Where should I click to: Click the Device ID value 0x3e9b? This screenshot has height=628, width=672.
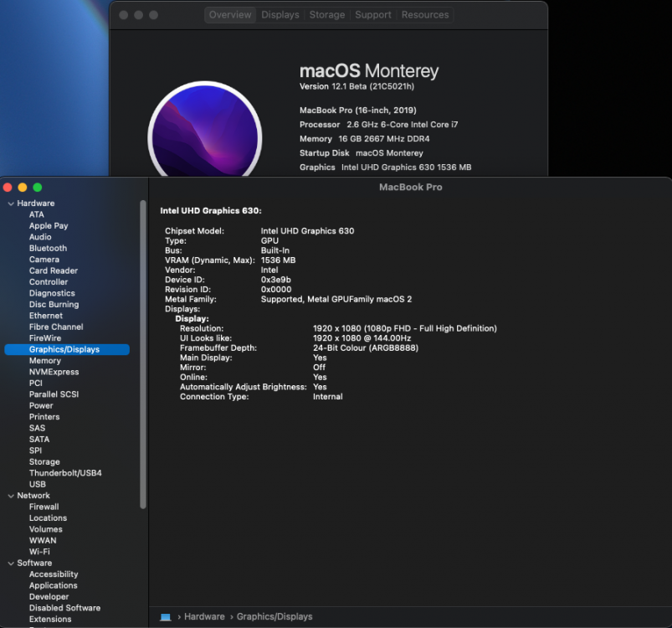[x=275, y=280]
